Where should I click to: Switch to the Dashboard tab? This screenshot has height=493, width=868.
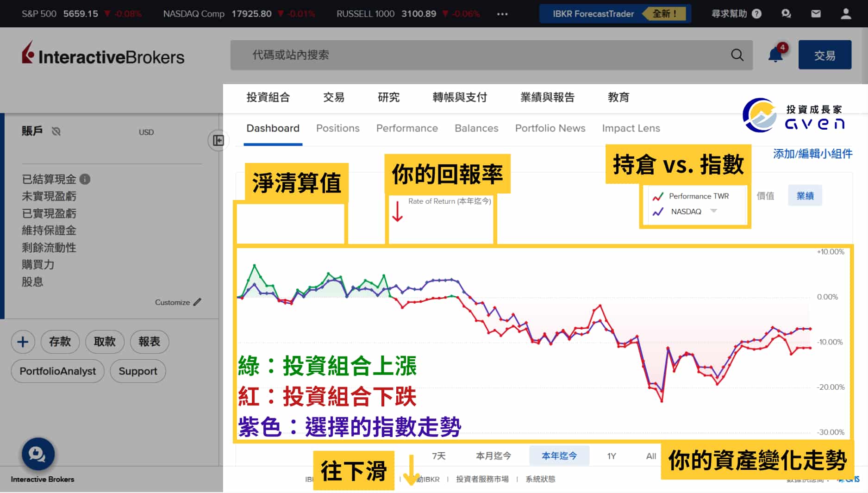273,128
